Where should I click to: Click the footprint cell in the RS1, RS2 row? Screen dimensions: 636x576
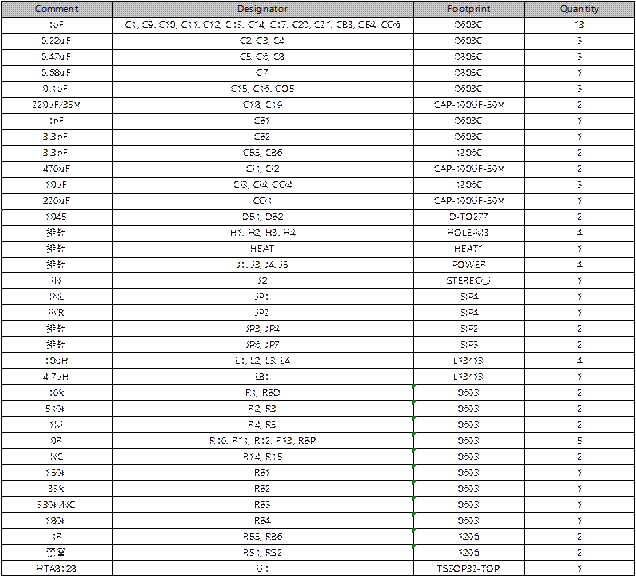coord(469,553)
